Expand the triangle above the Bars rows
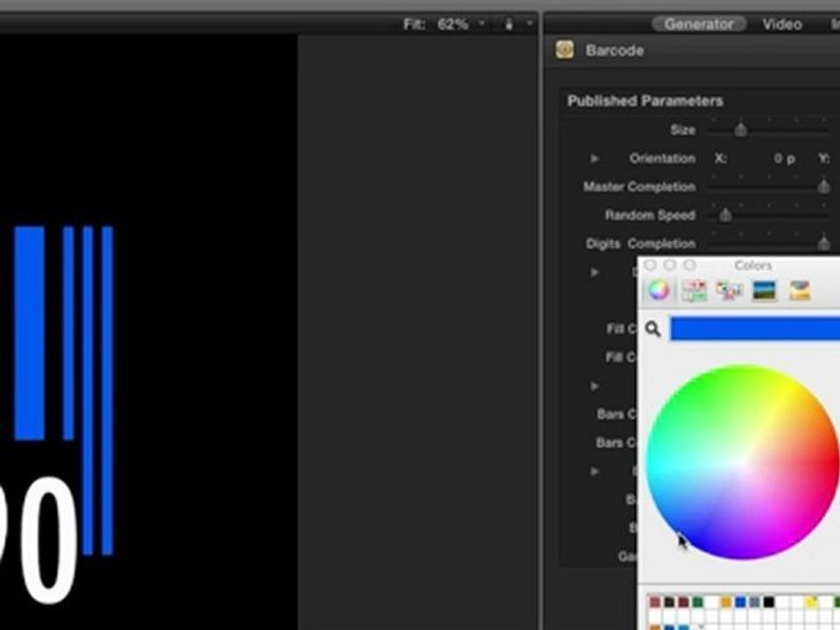Screen dimensions: 840x630 pos(594,386)
